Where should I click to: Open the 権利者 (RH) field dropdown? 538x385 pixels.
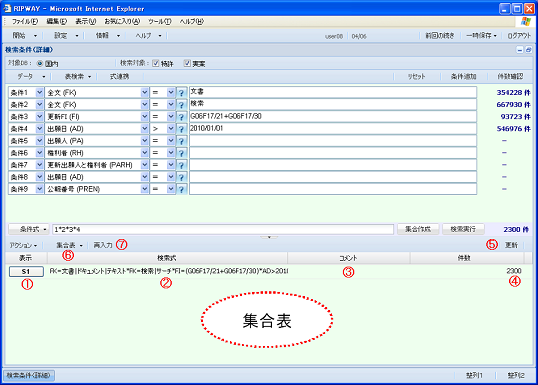[144, 153]
